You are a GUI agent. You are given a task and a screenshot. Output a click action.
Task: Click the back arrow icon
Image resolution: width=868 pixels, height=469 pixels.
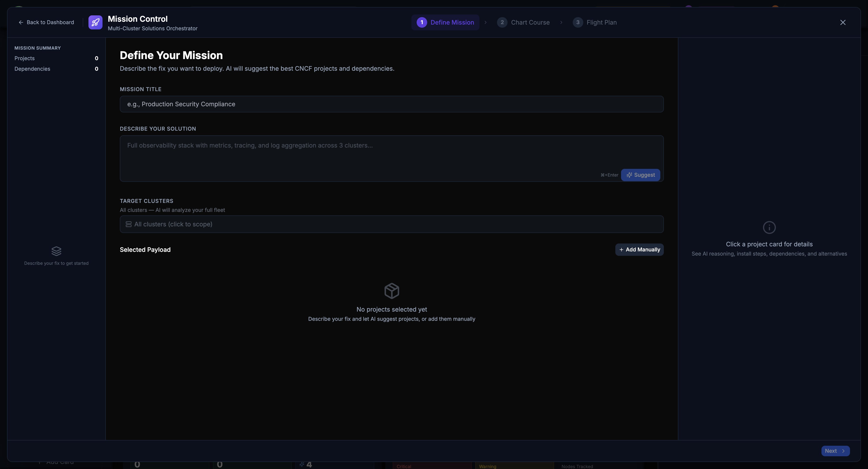tap(21, 22)
